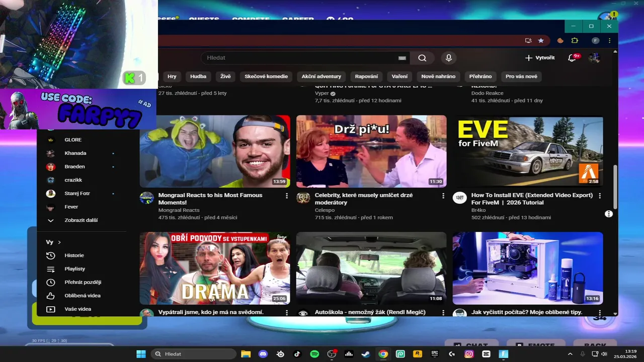Image resolution: width=644 pixels, height=362 pixels.
Task: Select the Nově nahráno chip
Action: (x=438, y=76)
